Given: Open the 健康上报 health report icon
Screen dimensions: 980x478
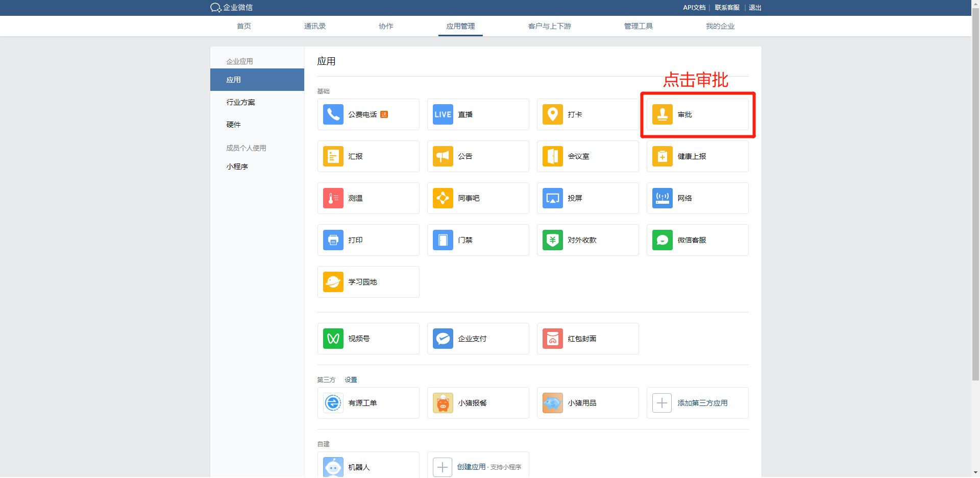Looking at the screenshot, I should click(662, 156).
